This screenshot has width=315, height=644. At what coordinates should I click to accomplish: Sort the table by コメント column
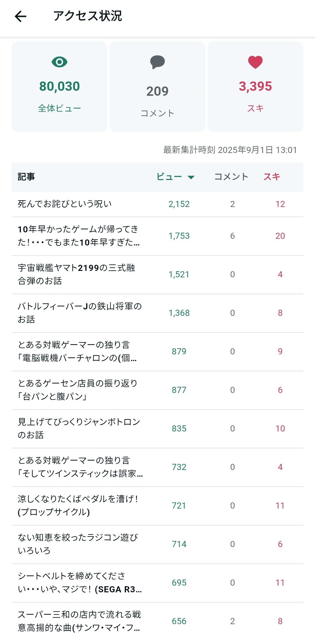tap(231, 177)
